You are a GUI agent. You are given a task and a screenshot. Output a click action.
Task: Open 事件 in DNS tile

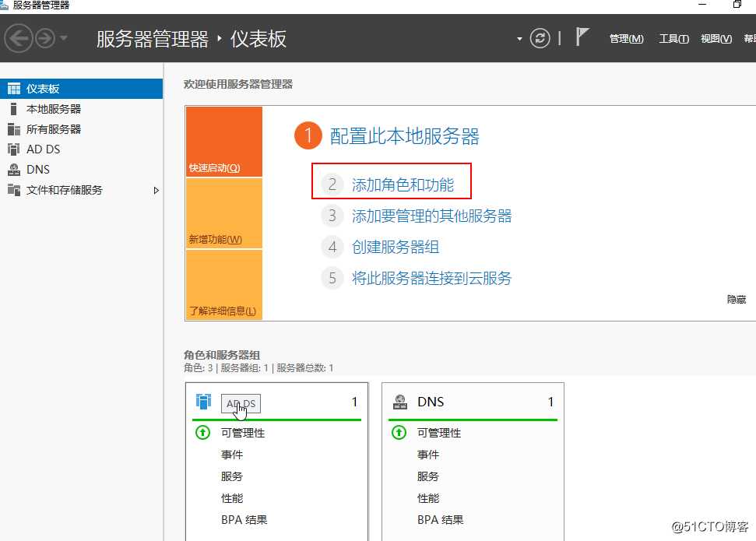[428, 455]
